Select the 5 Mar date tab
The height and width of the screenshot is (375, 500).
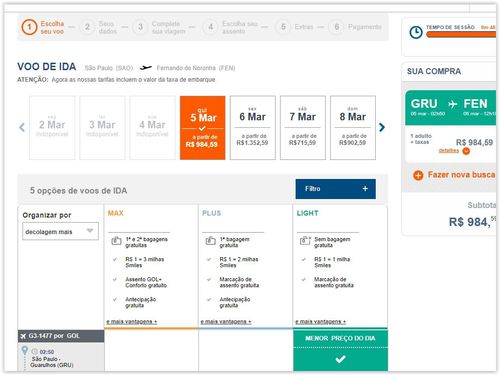click(x=202, y=128)
